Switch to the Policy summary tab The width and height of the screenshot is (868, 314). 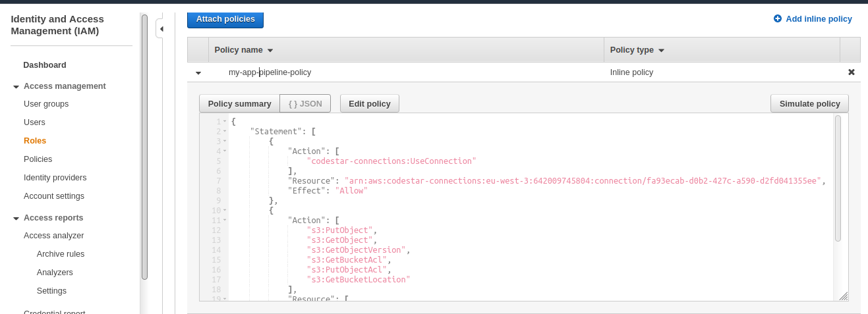(239, 104)
